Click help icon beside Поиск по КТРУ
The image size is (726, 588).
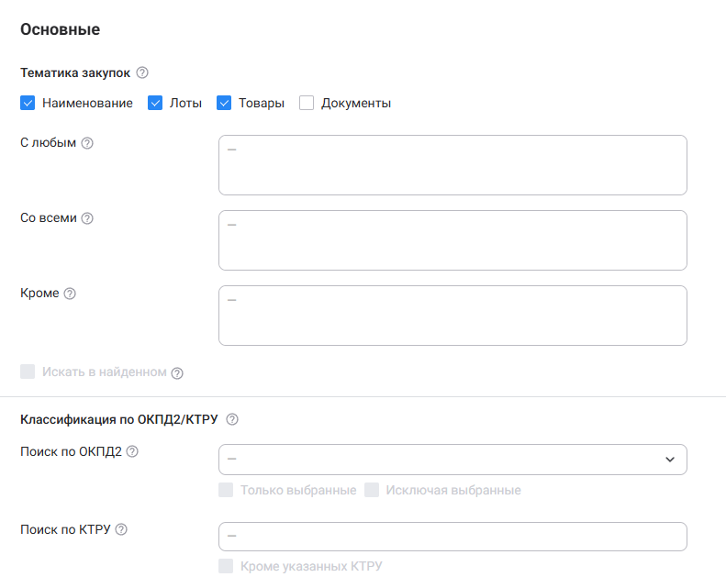click(121, 529)
